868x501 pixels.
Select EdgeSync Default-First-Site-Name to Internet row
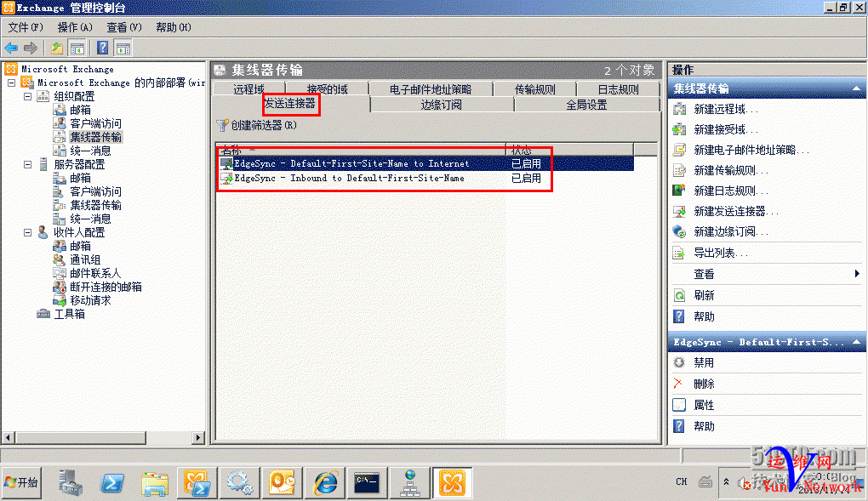click(x=425, y=164)
